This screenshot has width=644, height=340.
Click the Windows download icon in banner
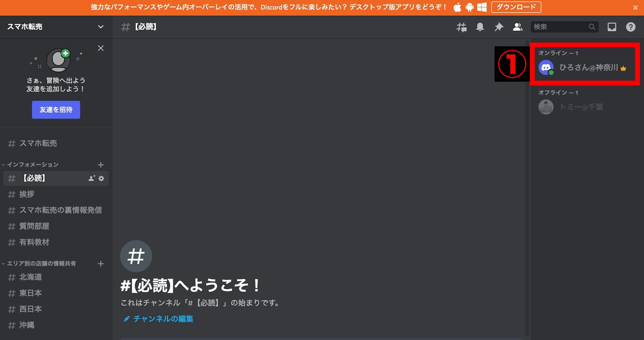(x=482, y=7)
